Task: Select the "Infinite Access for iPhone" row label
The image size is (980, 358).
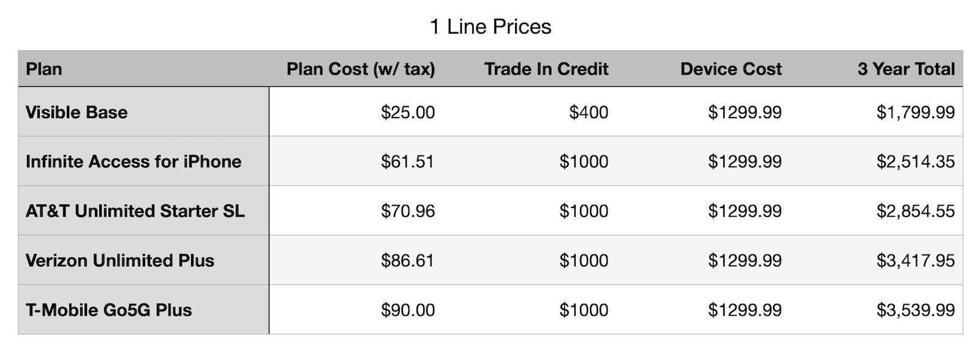Action: [x=134, y=162]
